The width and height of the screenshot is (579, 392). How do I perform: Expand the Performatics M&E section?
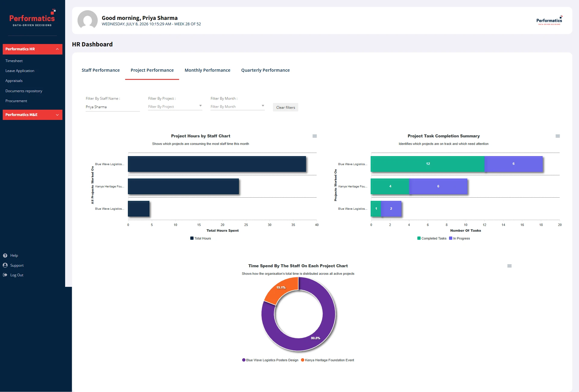tap(33, 115)
